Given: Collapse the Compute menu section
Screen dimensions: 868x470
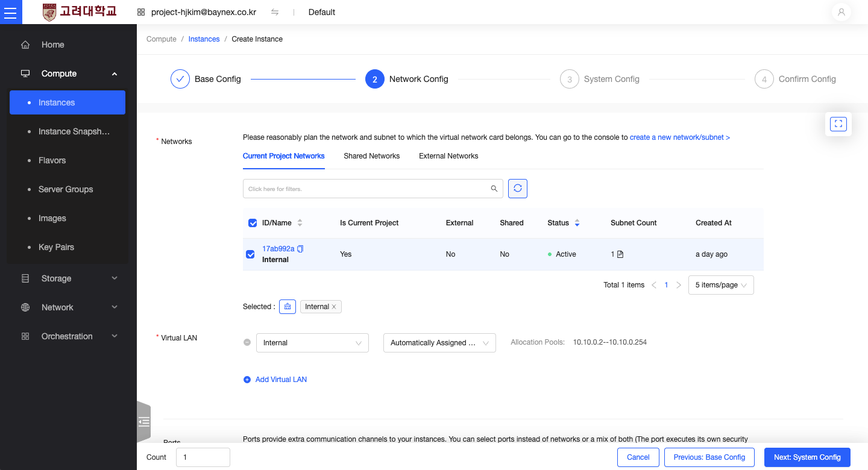Looking at the screenshot, I should [115, 74].
